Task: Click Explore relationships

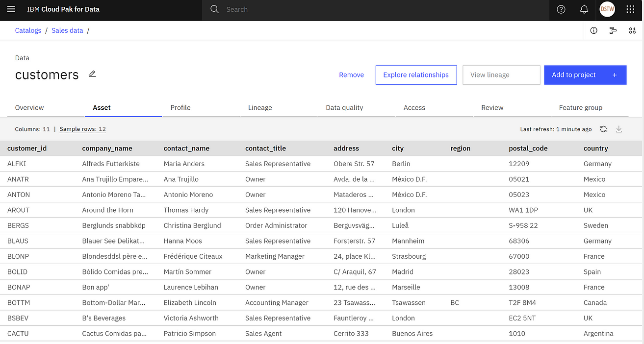Action: (416, 75)
